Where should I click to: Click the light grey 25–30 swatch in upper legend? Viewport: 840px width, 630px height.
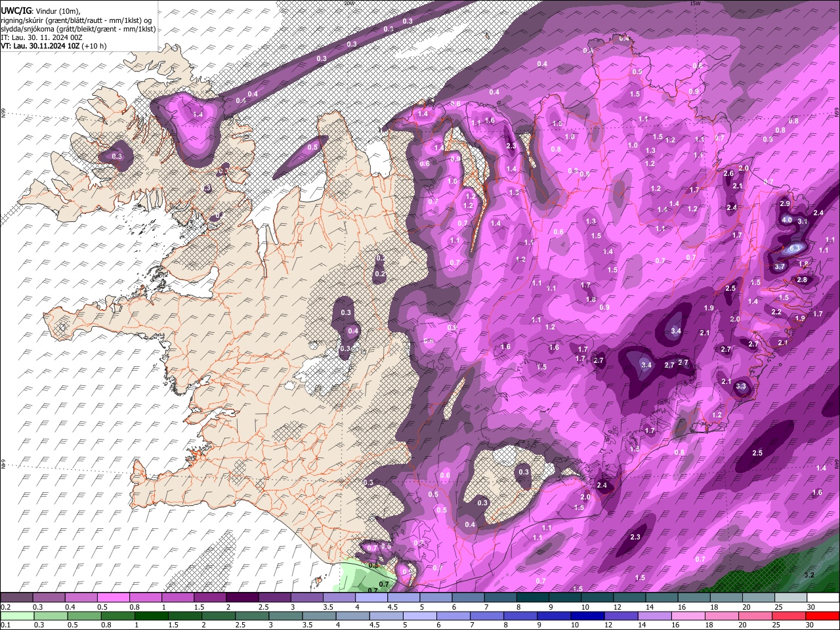click(x=790, y=598)
